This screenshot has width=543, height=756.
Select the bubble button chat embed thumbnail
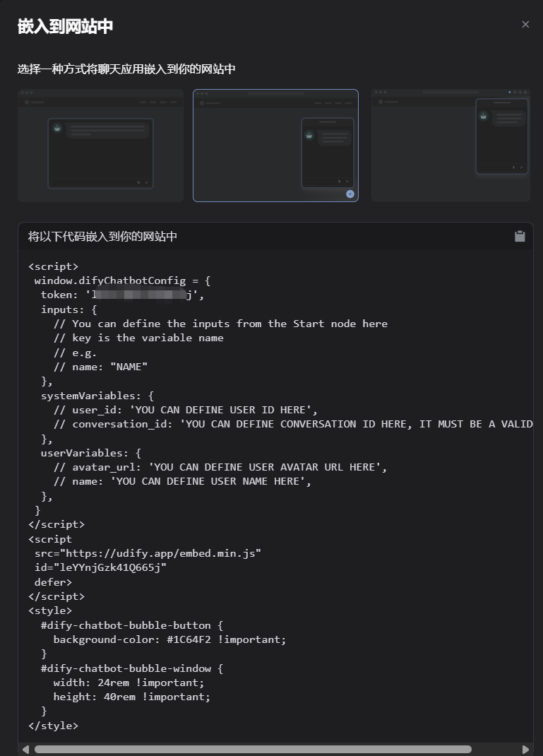275,145
